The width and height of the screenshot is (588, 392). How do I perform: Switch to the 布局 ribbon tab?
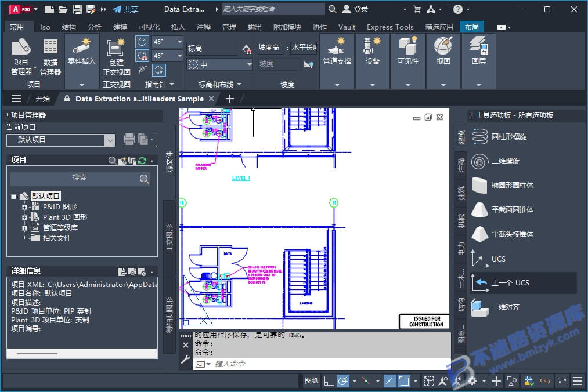click(471, 27)
